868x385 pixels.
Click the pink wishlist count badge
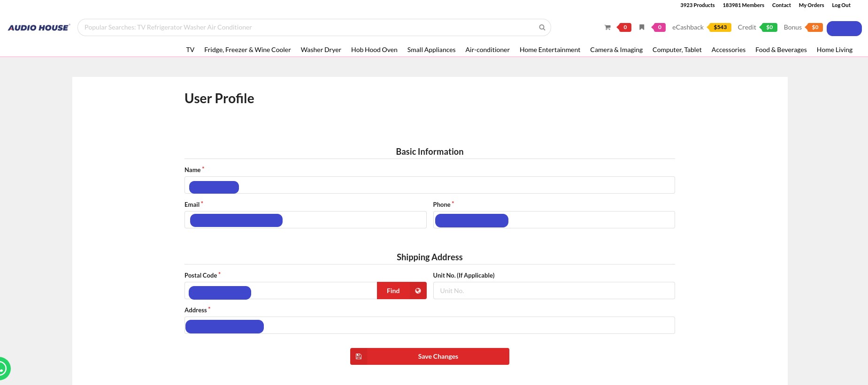tap(659, 27)
